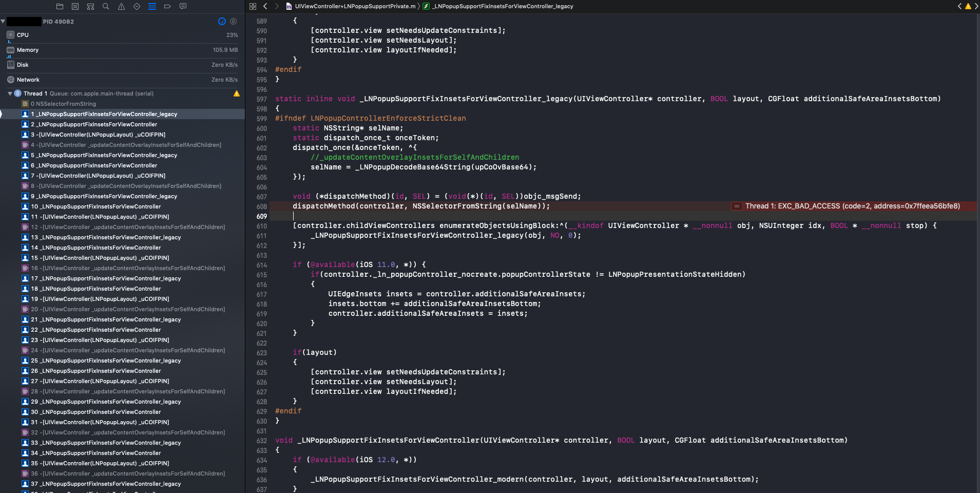The image size is (980, 493).
Task: Open the Memory gauge report
Action: (x=122, y=50)
